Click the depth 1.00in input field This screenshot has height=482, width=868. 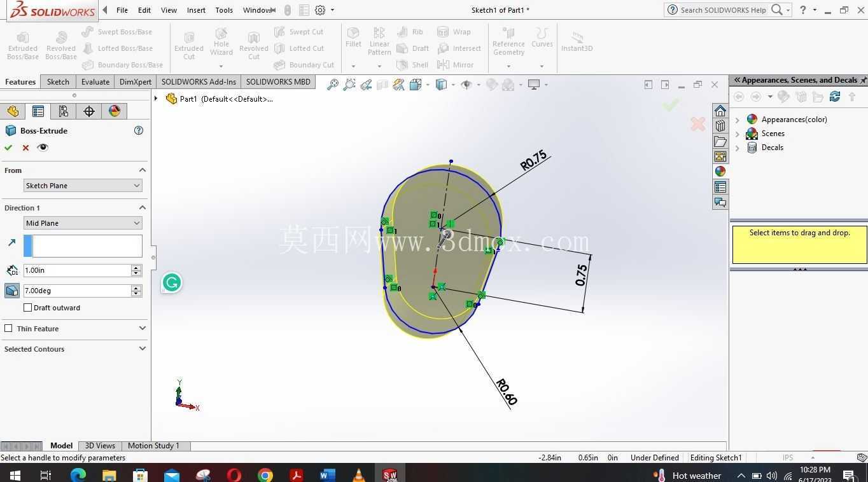tap(77, 270)
